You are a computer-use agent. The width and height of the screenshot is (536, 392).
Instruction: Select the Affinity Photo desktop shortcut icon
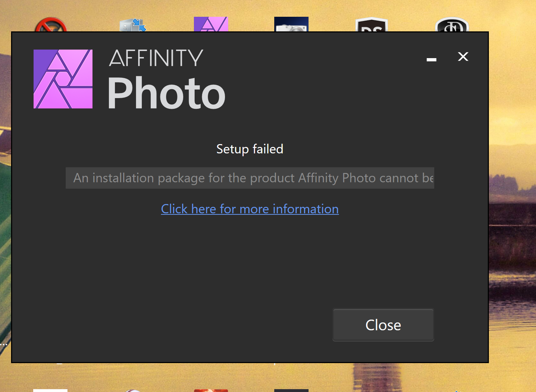(211, 24)
